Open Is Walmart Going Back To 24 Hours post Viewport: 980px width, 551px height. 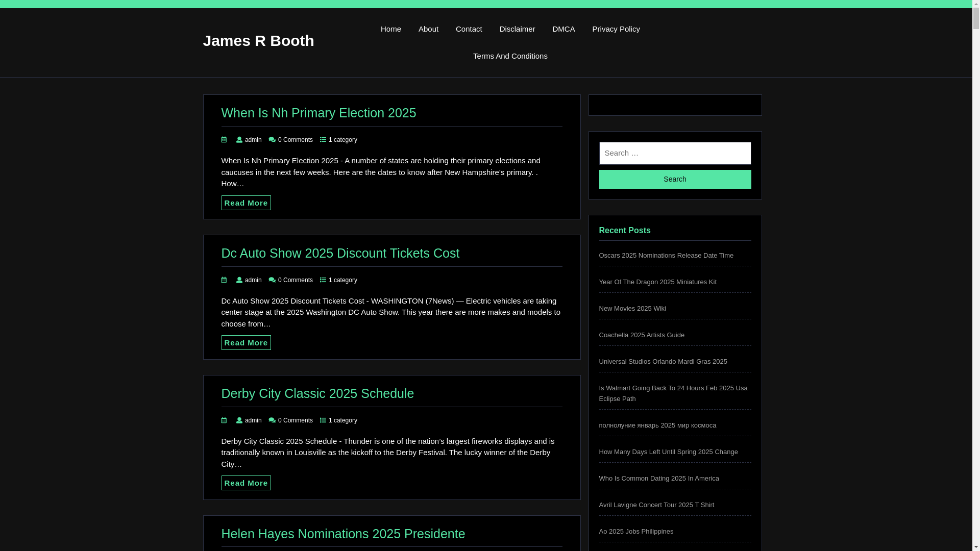click(673, 393)
